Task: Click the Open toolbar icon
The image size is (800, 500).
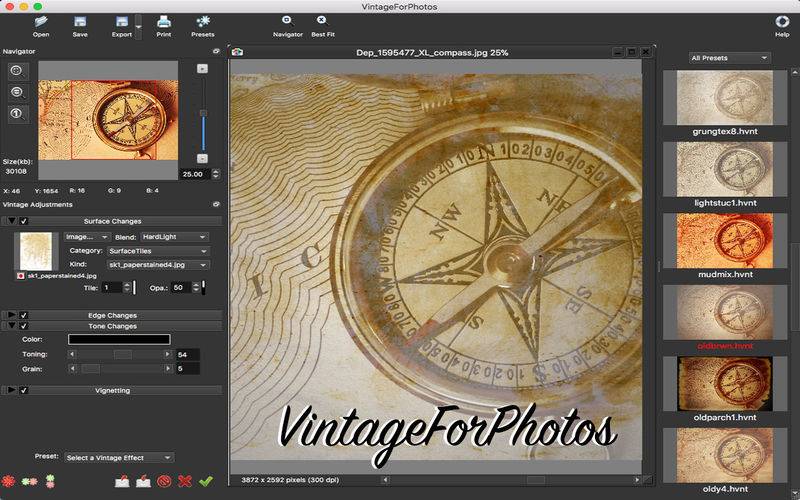Action: click(41, 21)
